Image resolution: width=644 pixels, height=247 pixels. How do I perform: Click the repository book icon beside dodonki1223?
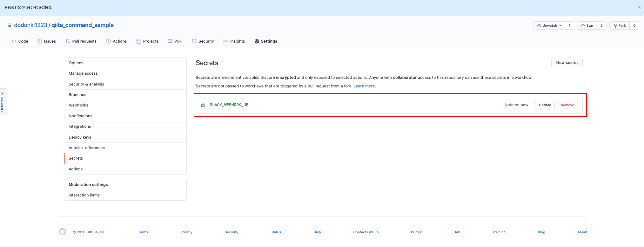[10, 25]
